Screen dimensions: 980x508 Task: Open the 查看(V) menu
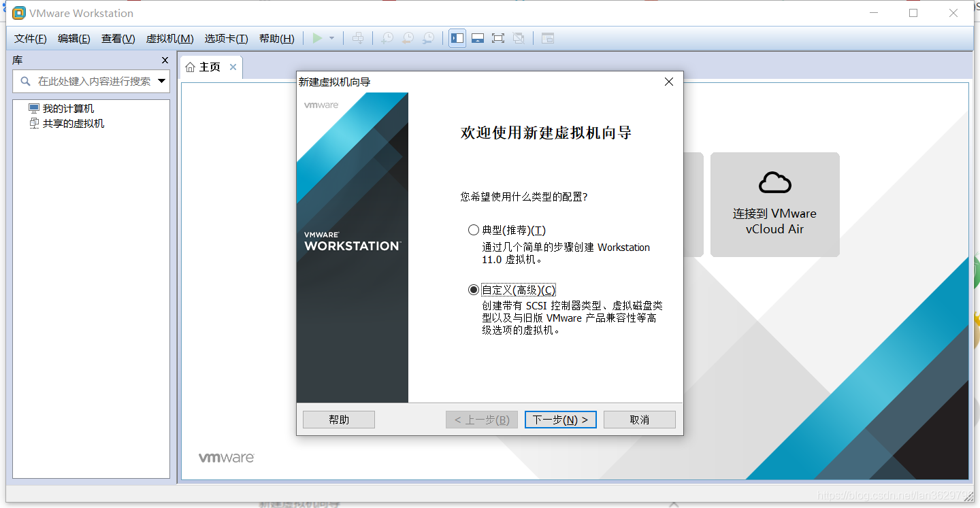pyautogui.click(x=118, y=39)
